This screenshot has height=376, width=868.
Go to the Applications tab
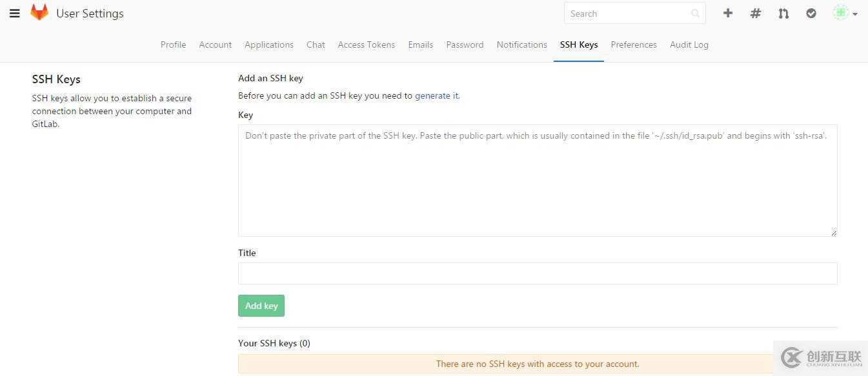[x=269, y=45]
